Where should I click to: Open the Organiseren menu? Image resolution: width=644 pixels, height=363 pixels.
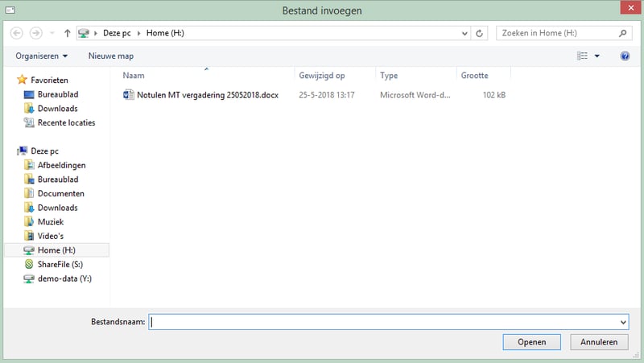pos(42,56)
